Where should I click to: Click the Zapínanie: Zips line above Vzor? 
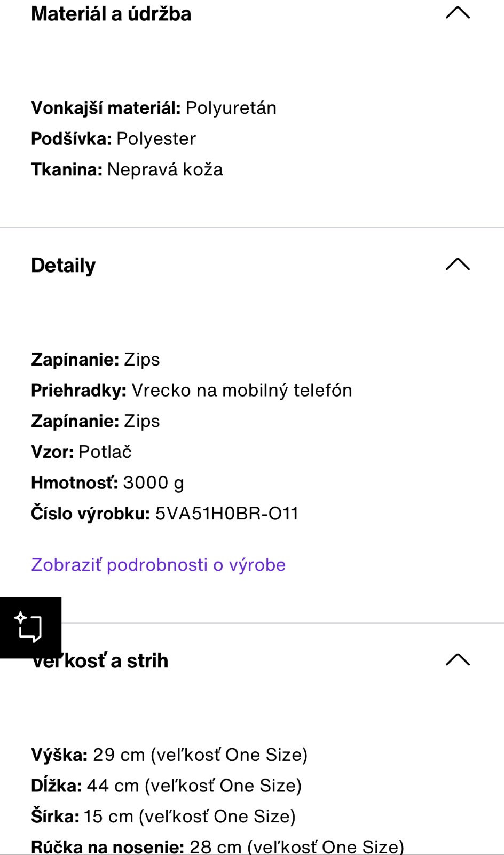[96, 421]
